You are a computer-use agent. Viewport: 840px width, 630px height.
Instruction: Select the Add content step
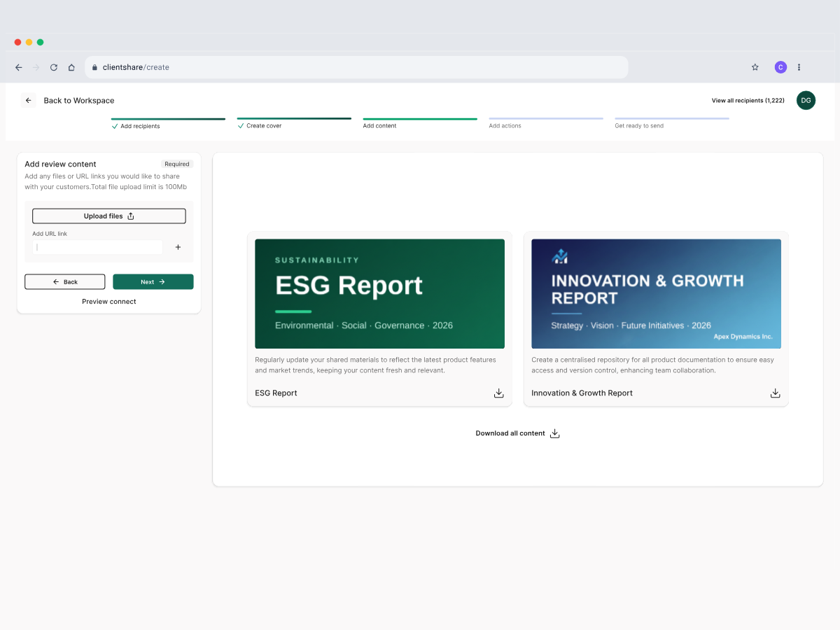420,123
